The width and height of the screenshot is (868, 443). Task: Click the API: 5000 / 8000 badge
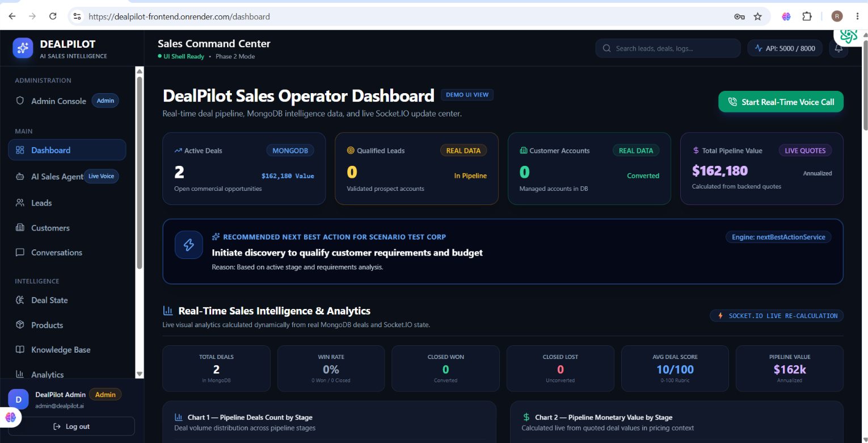tap(786, 48)
